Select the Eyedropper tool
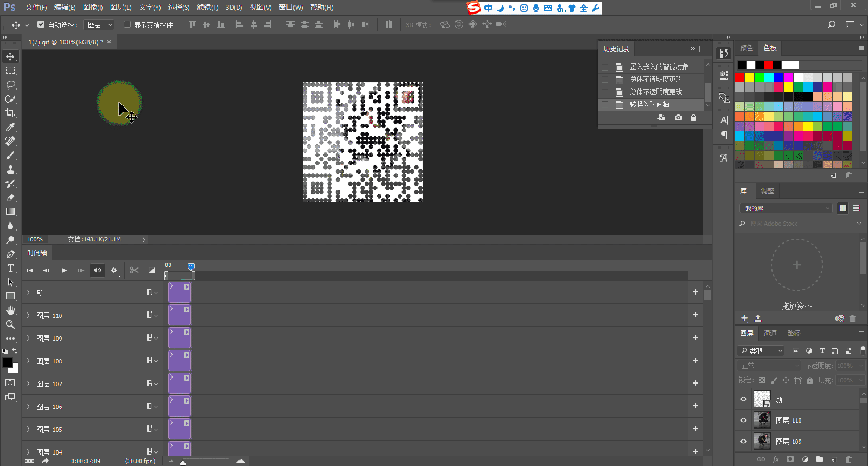This screenshot has width=868, height=466. (x=10, y=127)
